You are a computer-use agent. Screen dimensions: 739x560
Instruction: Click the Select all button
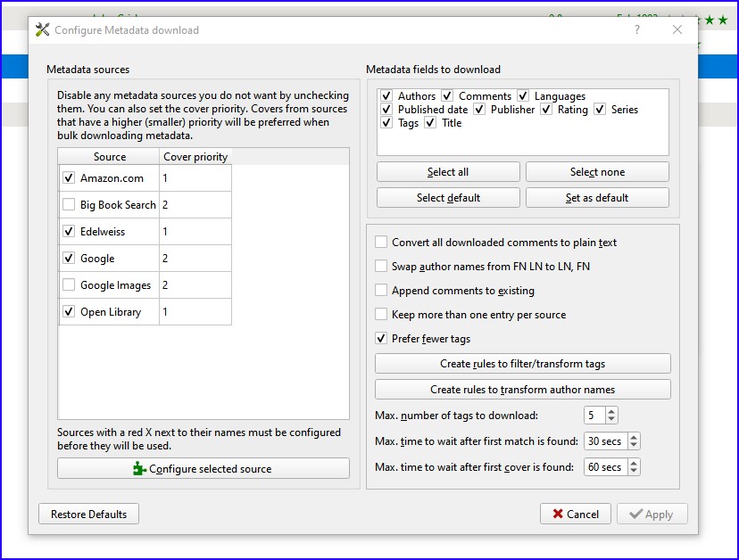coord(448,172)
